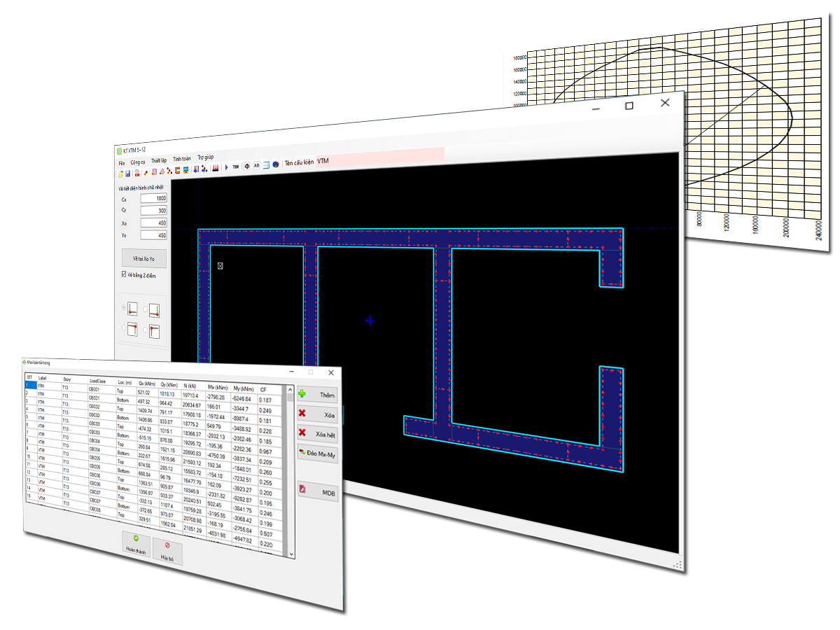Open the Φ rebar diameter toolbar icon
The image size is (840, 630).
pos(247,166)
